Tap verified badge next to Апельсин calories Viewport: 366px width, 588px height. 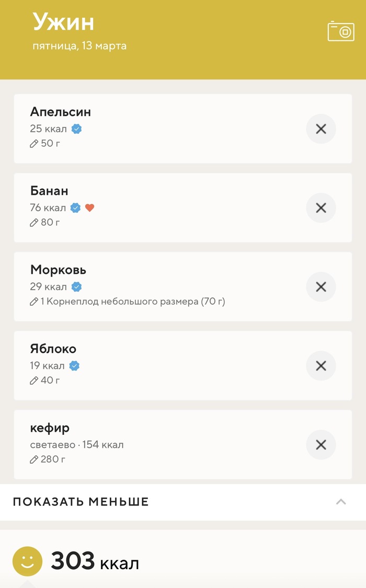click(x=77, y=129)
